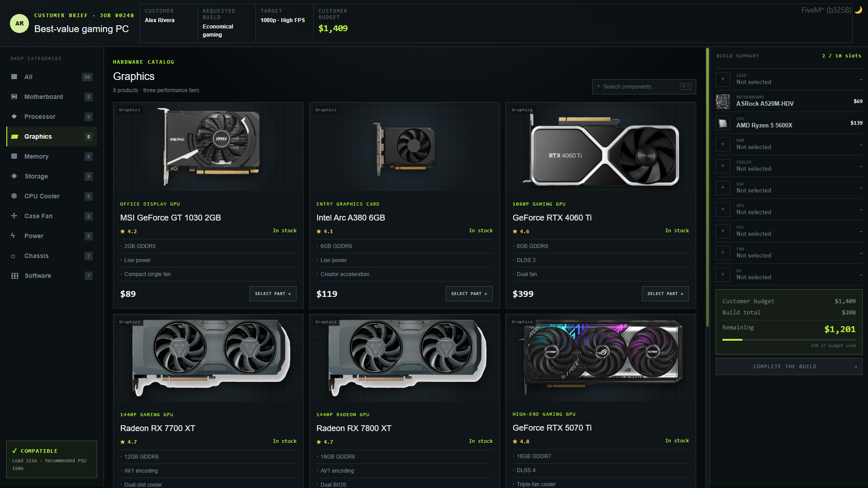Open the Case Fan category

[x=52, y=216]
